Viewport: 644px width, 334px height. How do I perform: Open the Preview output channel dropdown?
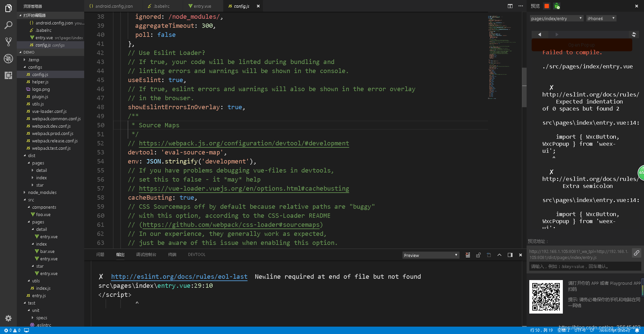pos(431,255)
